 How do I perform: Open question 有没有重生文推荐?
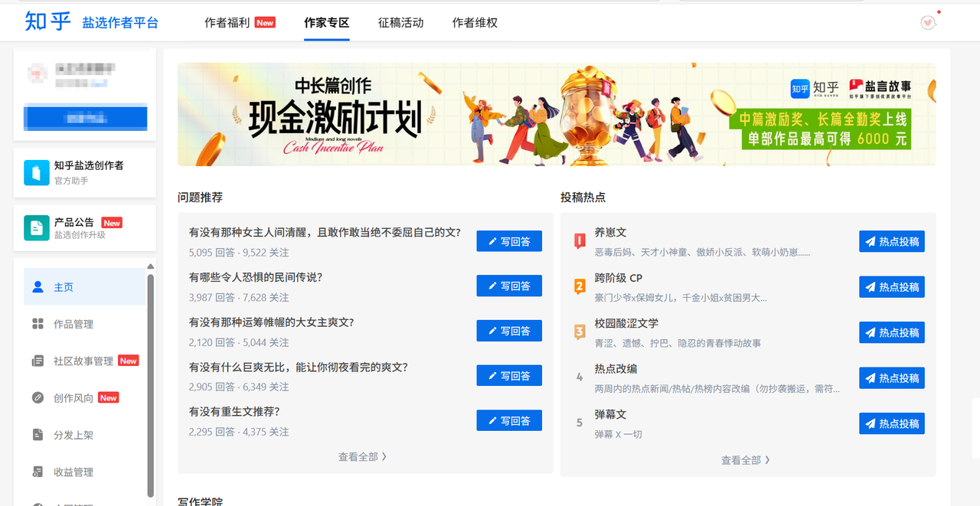click(x=234, y=412)
